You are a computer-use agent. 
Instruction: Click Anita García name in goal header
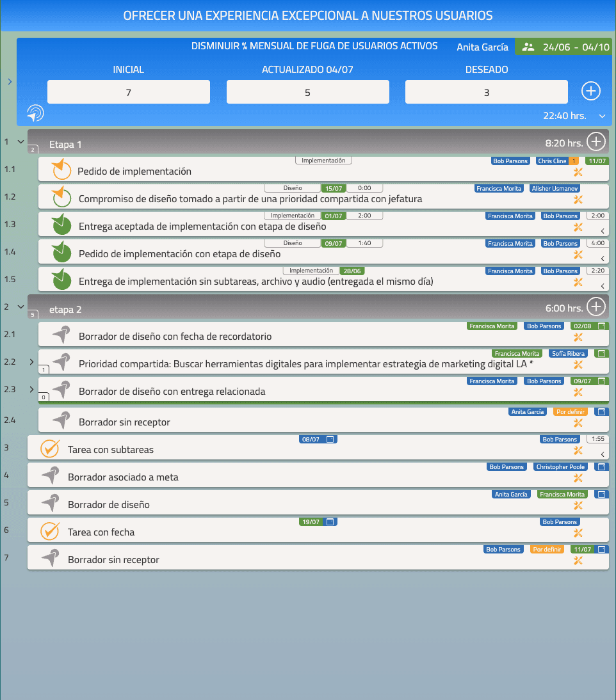click(x=482, y=47)
